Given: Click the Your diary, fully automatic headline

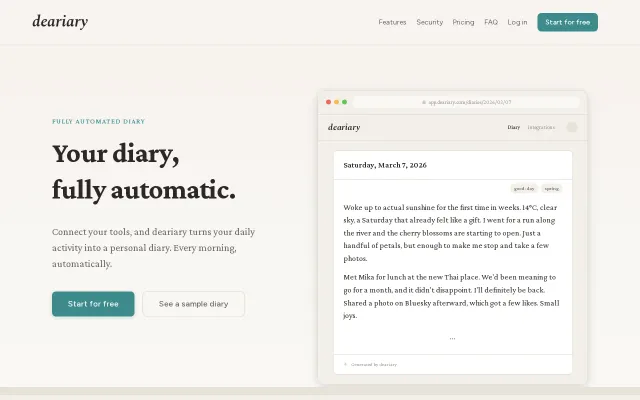Looking at the screenshot, I should pos(144,172).
